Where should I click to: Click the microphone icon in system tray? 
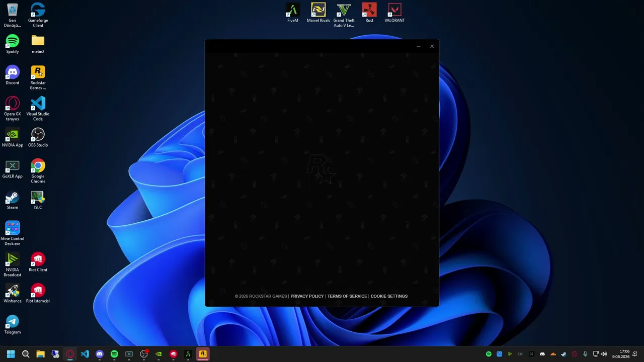585,354
